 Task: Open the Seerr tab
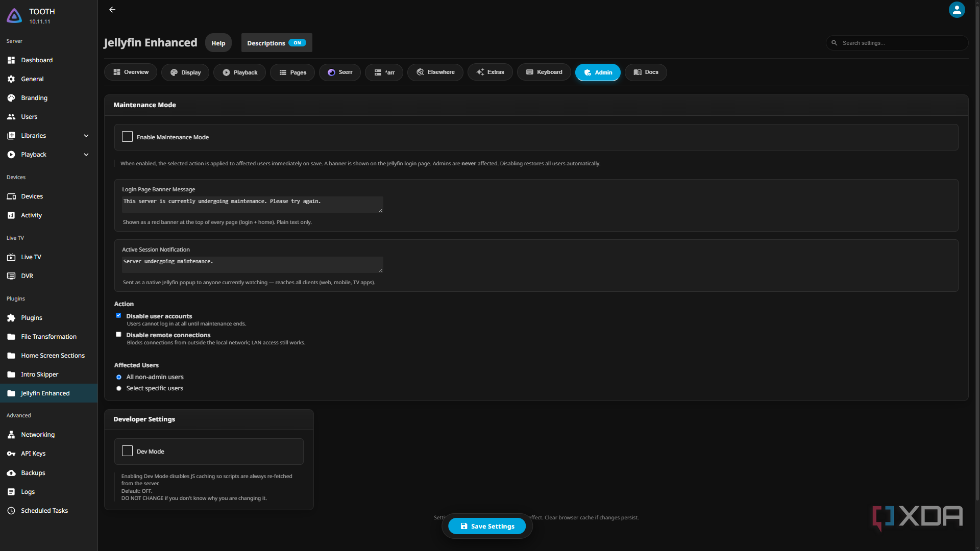point(340,72)
